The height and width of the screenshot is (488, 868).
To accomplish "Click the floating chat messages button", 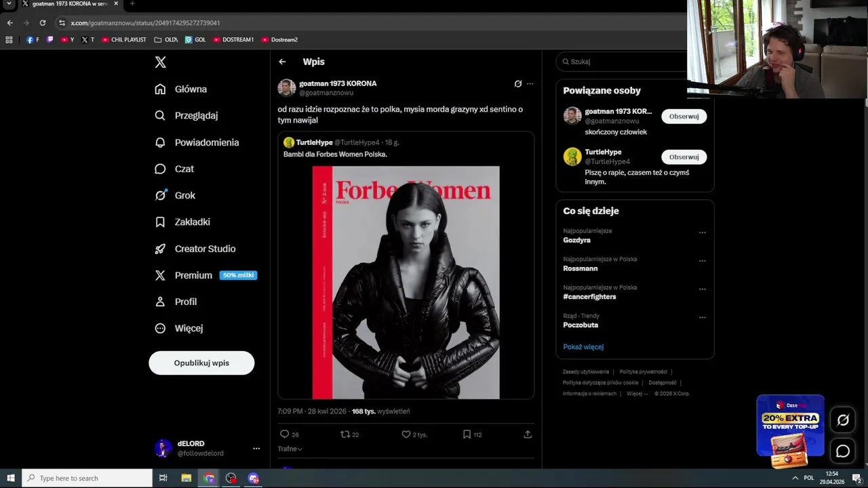I will coord(843,451).
